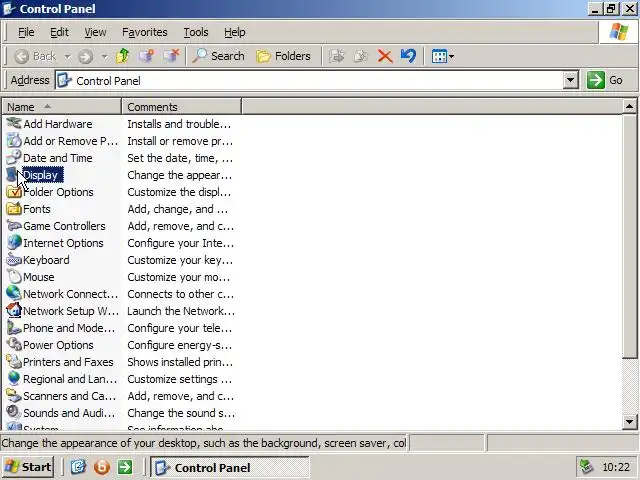Open Add or Remove Programs icon
This screenshot has height=480, width=640.
pyautogui.click(x=14, y=141)
